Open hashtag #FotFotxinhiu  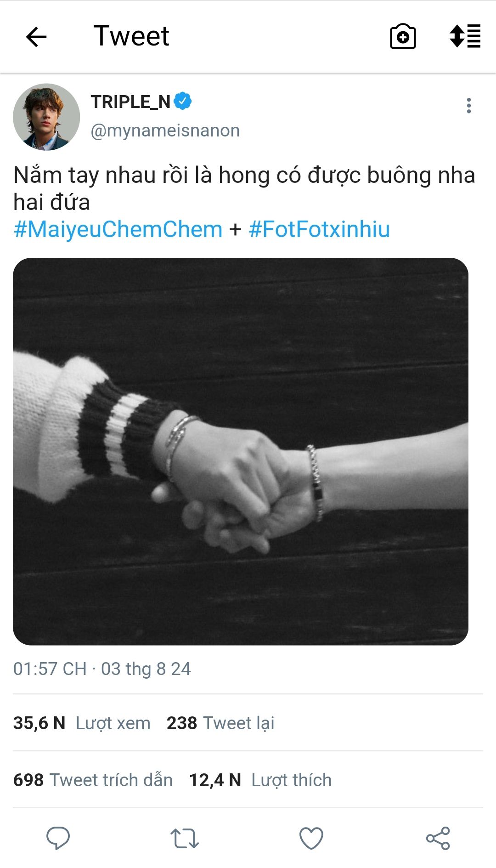tap(319, 229)
